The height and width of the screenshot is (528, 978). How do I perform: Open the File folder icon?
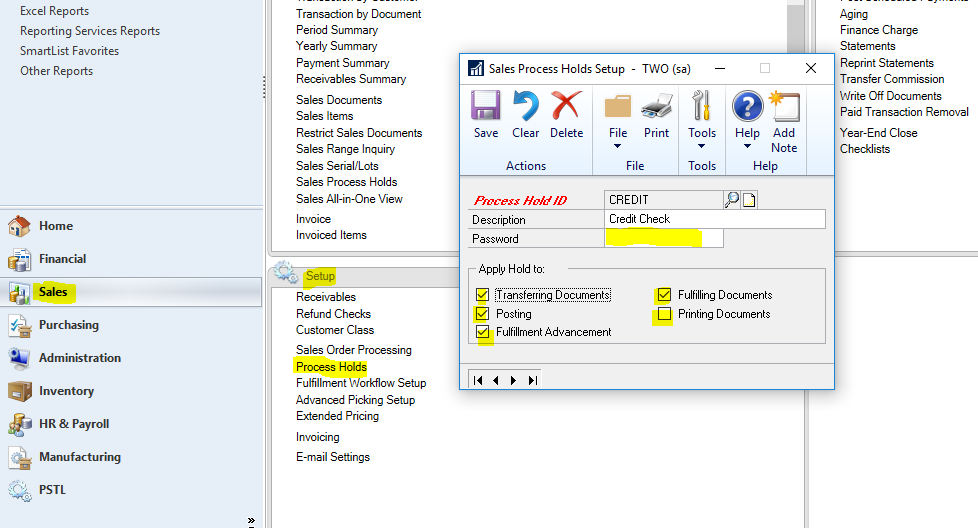(x=617, y=107)
